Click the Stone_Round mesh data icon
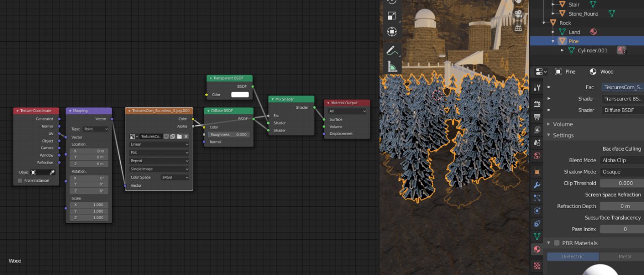 (x=612, y=14)
